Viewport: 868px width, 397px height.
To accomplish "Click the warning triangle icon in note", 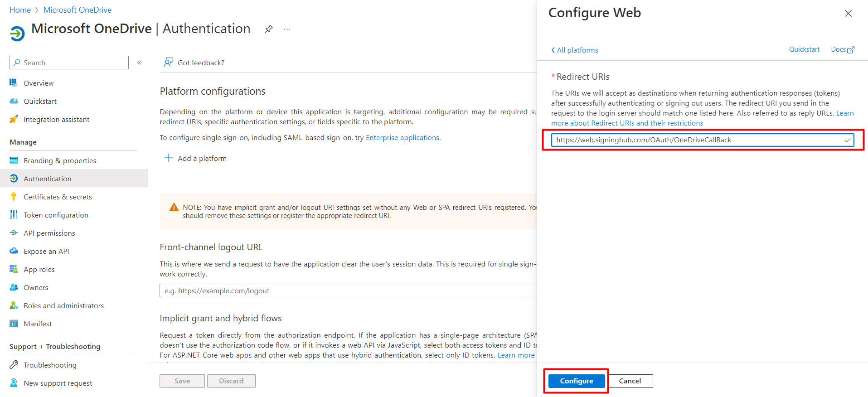I will coord(174,208).
